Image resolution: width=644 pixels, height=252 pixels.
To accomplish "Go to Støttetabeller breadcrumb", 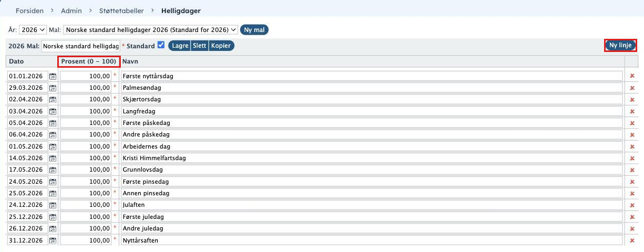I will tap(121, 10).
